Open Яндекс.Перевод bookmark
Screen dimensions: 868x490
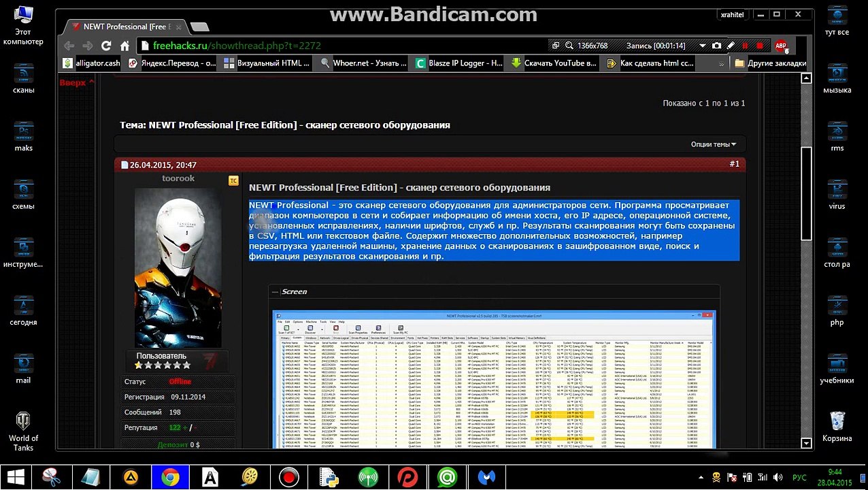coord(173,63)
